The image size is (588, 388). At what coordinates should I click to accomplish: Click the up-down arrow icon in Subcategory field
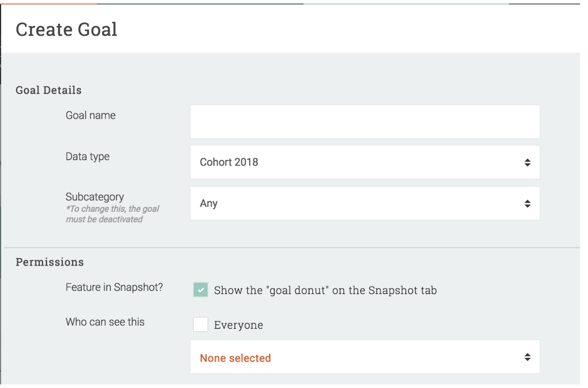point(527,204)
